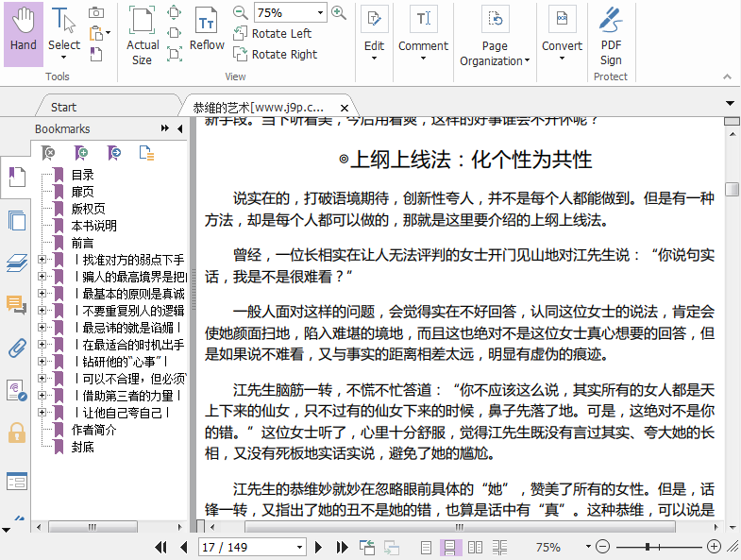Image resolution: width=741 pixels, height=560 pixels.
Task: Go to the first page
Action: 161,547
